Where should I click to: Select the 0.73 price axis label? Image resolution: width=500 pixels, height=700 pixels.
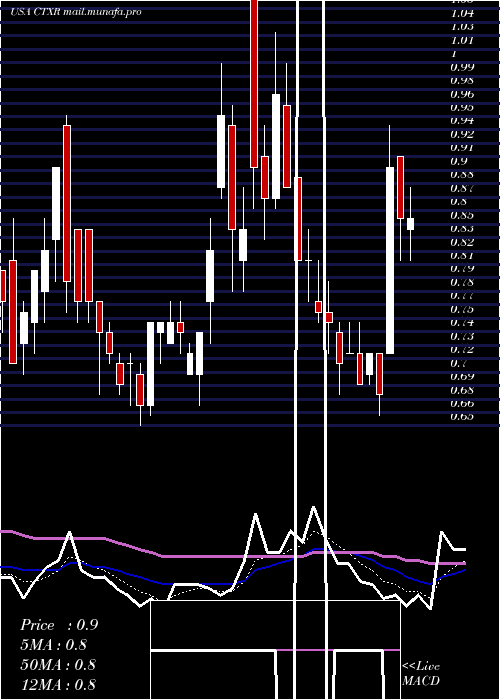click(x=462, y=336)
